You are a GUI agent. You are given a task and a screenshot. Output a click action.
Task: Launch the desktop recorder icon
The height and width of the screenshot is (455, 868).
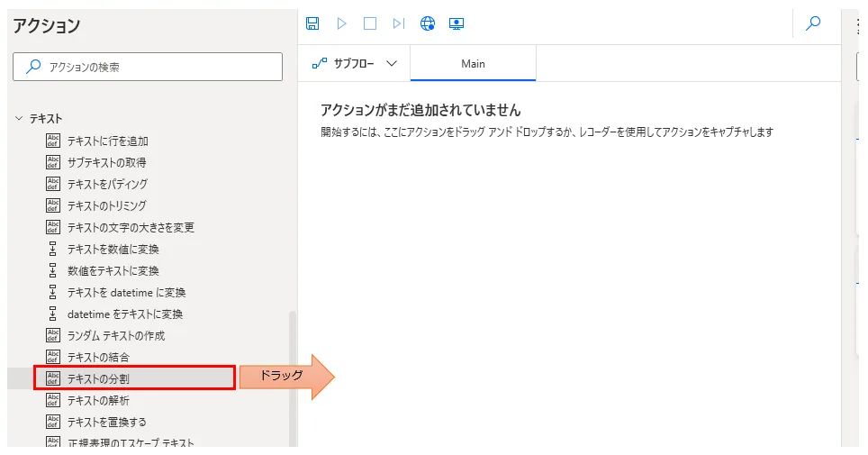(x=457, y=23)
